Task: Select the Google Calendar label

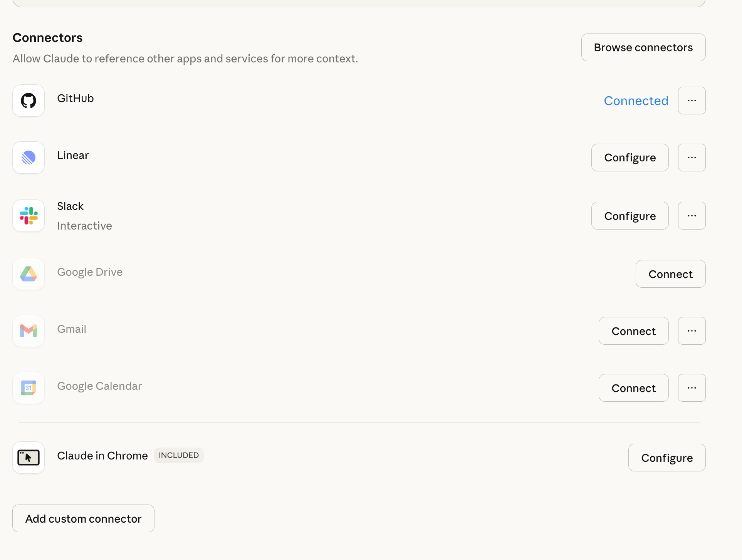Action: tap(99, 386)
